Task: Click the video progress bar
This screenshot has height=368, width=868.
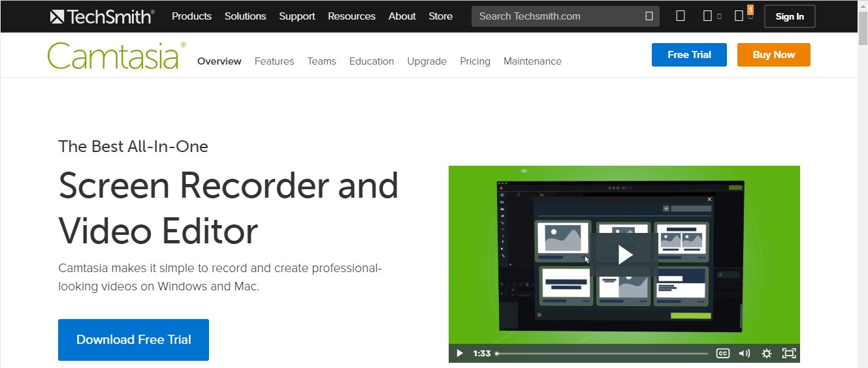Action: click(602, 354)
